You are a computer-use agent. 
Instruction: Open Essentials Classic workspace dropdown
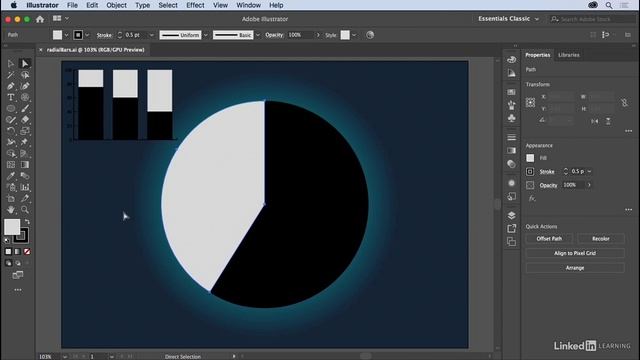509,19
